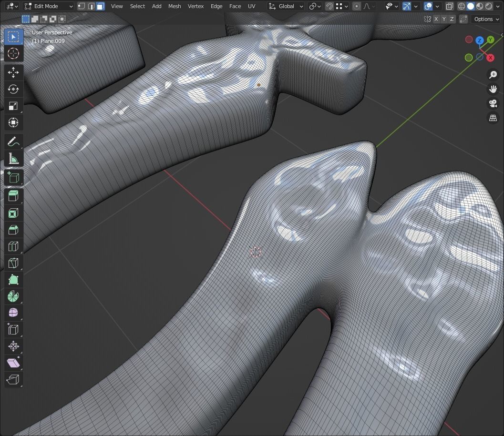
Task: Toggle proportional editing
Action: [x=357, y=6]
